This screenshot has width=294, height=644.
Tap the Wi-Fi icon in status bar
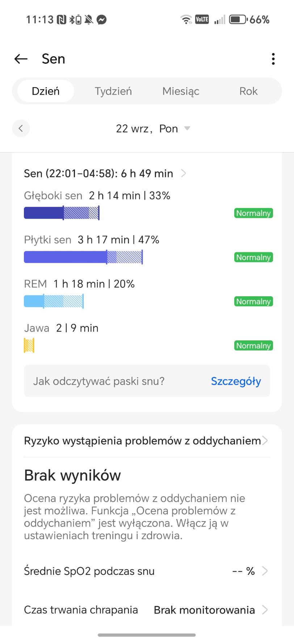(186, 20)
